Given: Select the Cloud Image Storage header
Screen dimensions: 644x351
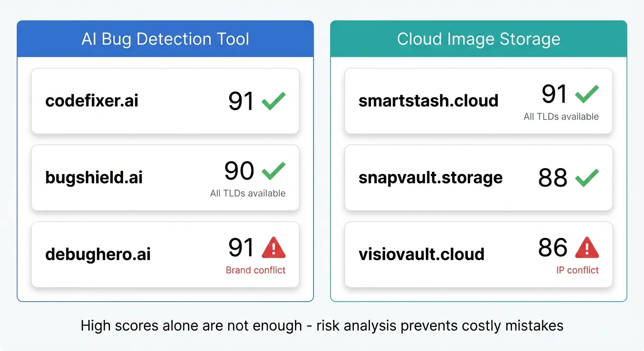Looking at the screenshot, I should point(478,39).
